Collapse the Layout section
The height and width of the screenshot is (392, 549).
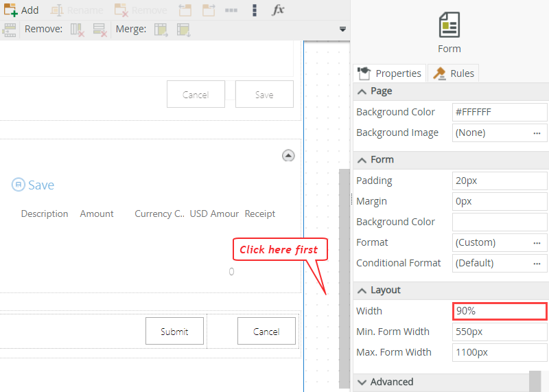362,290
